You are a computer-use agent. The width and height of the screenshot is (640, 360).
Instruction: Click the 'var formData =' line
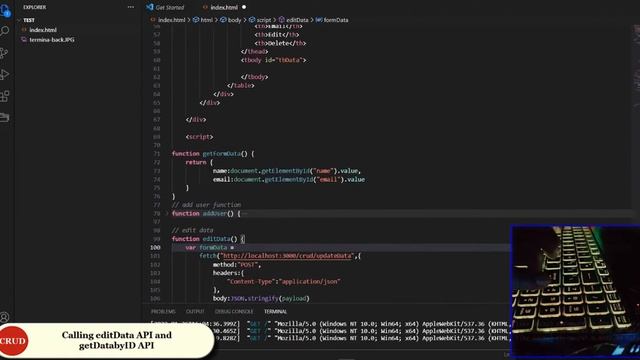(x=209, y=247)
